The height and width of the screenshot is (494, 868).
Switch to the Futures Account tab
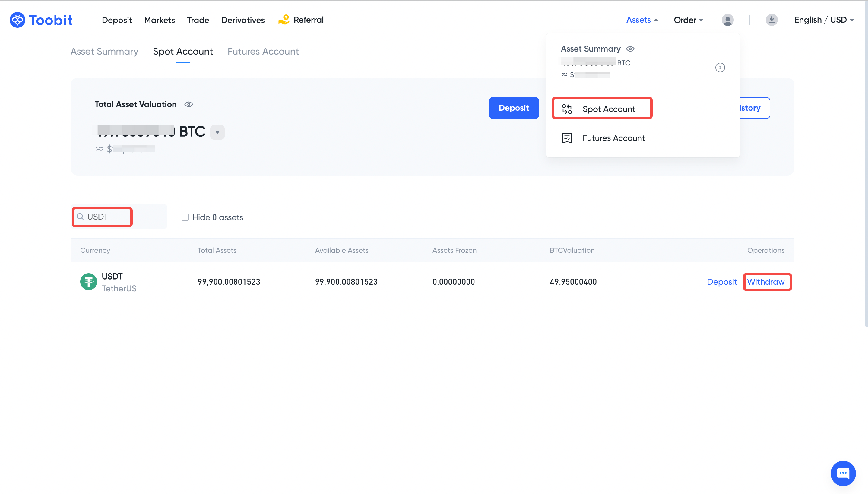pos(263,51)
